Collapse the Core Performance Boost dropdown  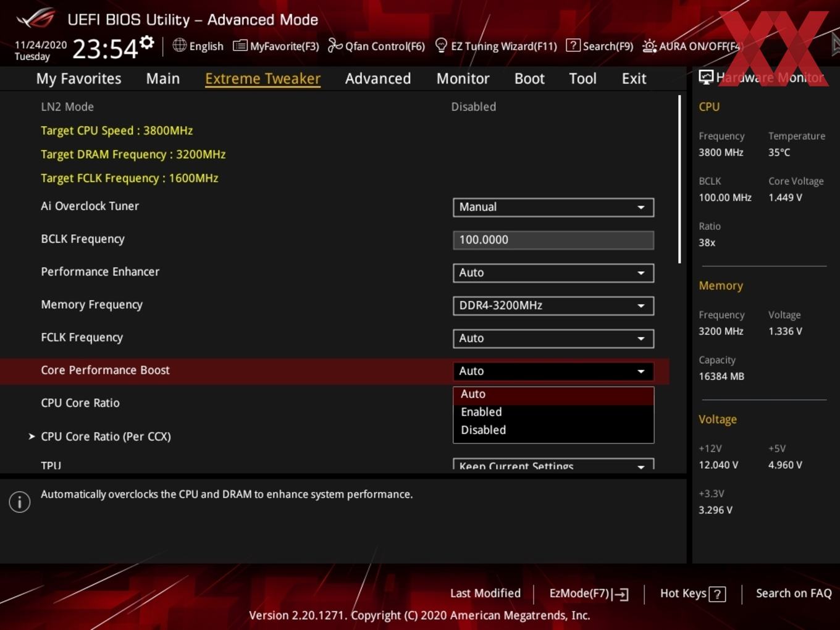pos(553,371)
